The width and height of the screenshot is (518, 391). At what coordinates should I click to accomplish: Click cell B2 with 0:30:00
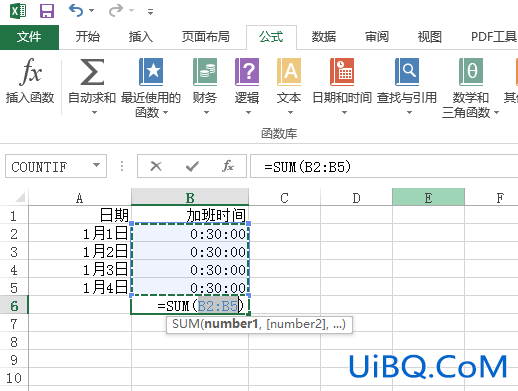(x=190, y=233)
